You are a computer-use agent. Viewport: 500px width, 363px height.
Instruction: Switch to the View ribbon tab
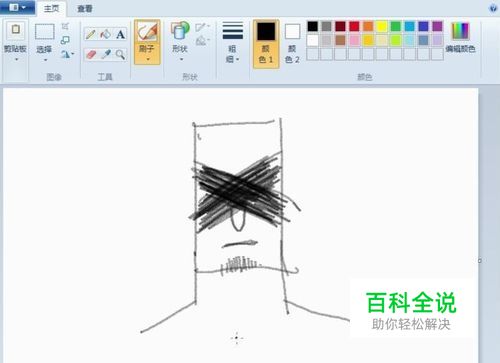(x=85, y=9)
